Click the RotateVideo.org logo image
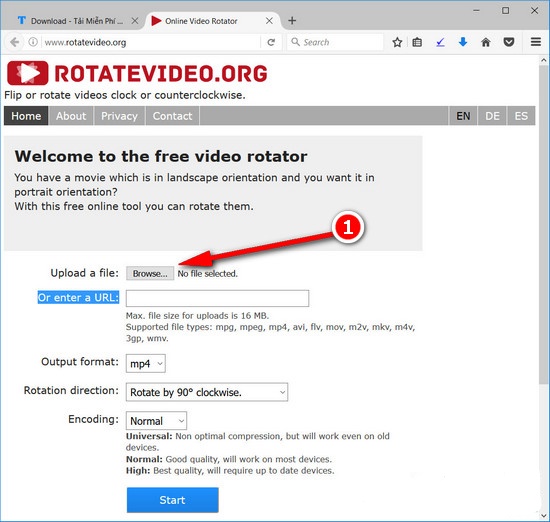Image resolution: width=550 pixels, height=522 pixels. [27, 73]
